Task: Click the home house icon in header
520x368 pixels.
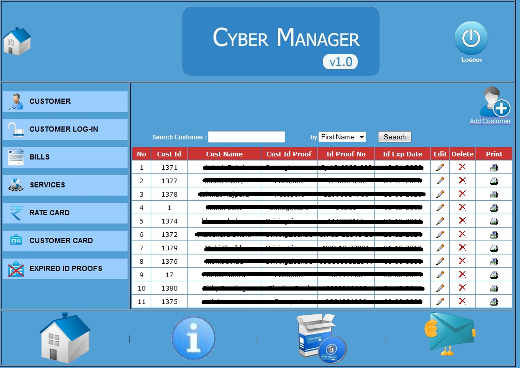Action: [x=17, y=41]
